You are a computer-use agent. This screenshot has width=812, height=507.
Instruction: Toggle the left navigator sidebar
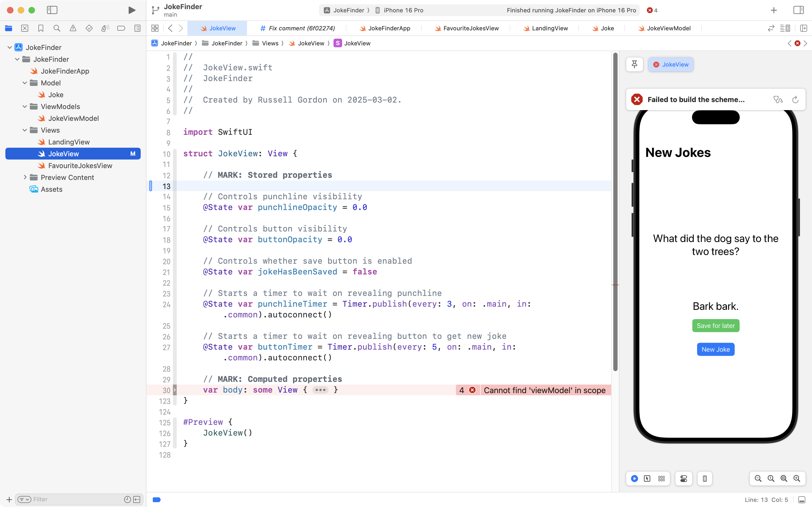click(x=52, y=10)
